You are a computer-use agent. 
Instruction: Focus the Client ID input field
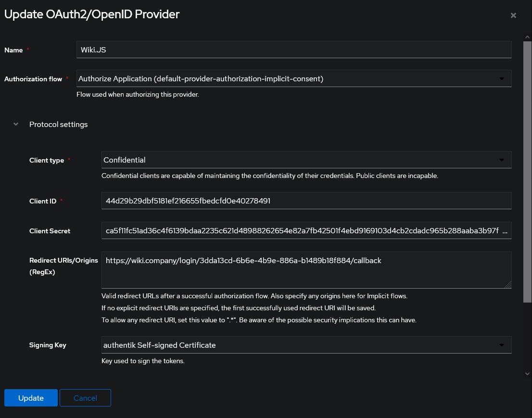pyautogui.click(x=306, y=201)
